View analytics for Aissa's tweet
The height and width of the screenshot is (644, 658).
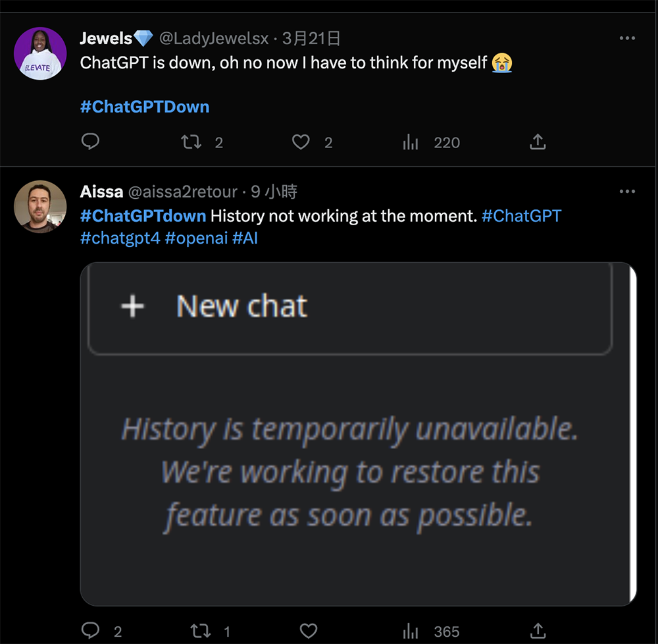point(411,631)
